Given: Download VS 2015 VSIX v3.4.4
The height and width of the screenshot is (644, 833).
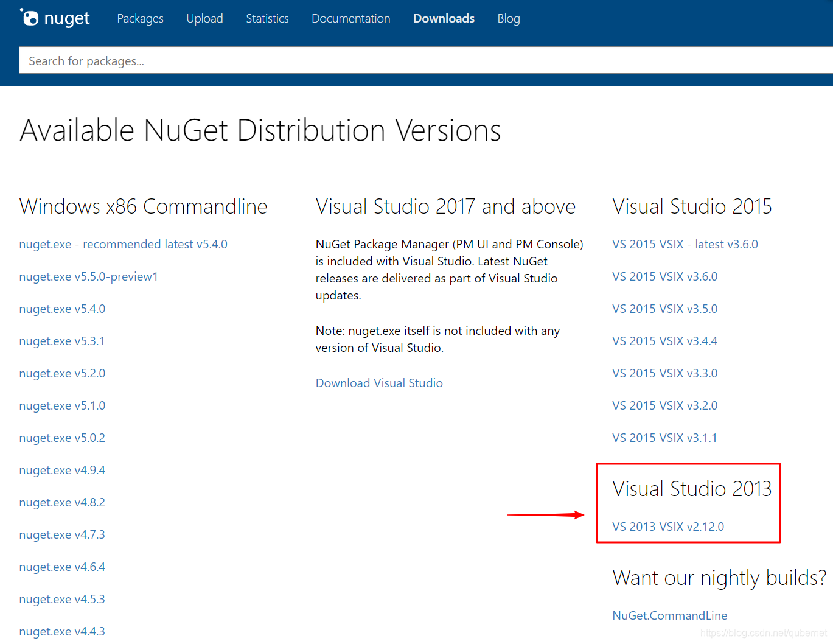Looking at the screenshot, I should 665,341.
